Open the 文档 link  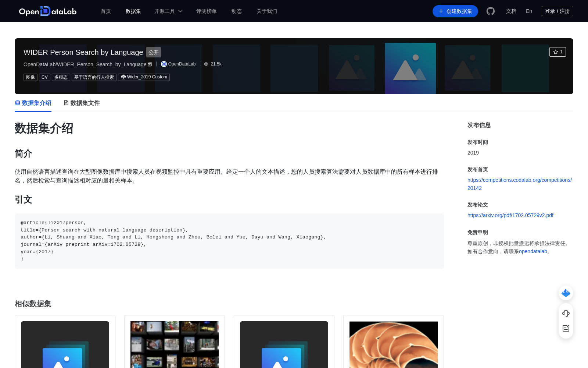[x=511, y=11]
